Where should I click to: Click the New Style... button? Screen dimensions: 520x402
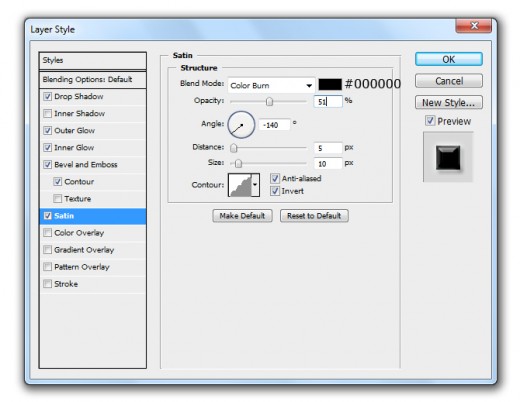449,103
